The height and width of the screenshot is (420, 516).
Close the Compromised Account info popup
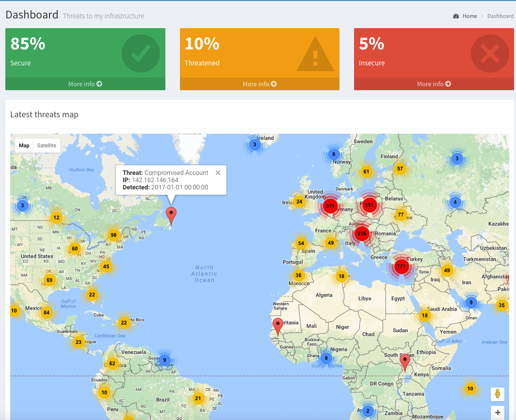(218, 173)
